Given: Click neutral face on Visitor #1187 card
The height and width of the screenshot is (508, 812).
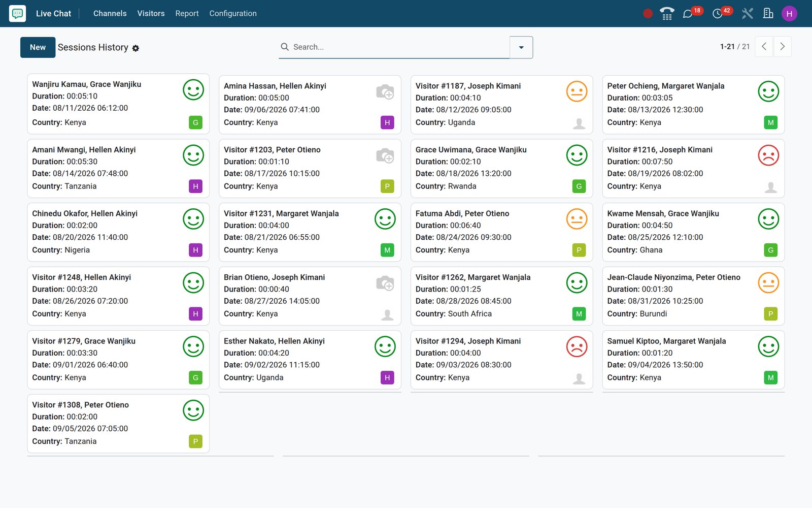Looking at the screenshot, I should (x=577, y=91).
